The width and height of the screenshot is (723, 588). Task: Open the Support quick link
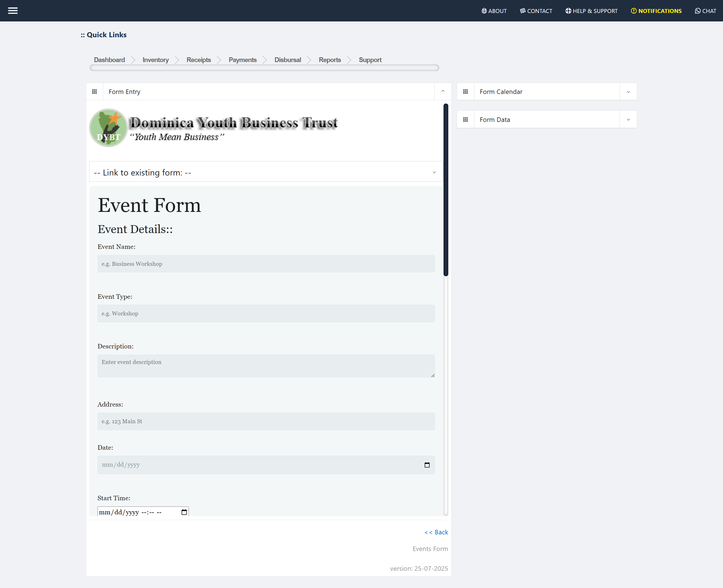[370, 60]
